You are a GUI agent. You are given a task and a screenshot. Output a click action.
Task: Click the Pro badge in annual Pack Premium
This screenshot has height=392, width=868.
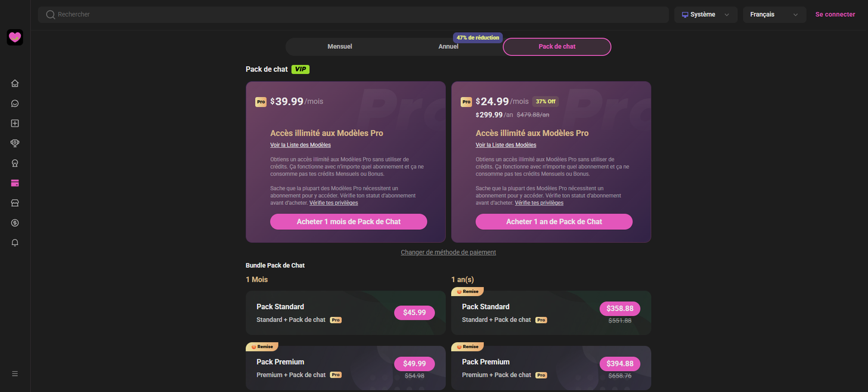coord(541,375)
